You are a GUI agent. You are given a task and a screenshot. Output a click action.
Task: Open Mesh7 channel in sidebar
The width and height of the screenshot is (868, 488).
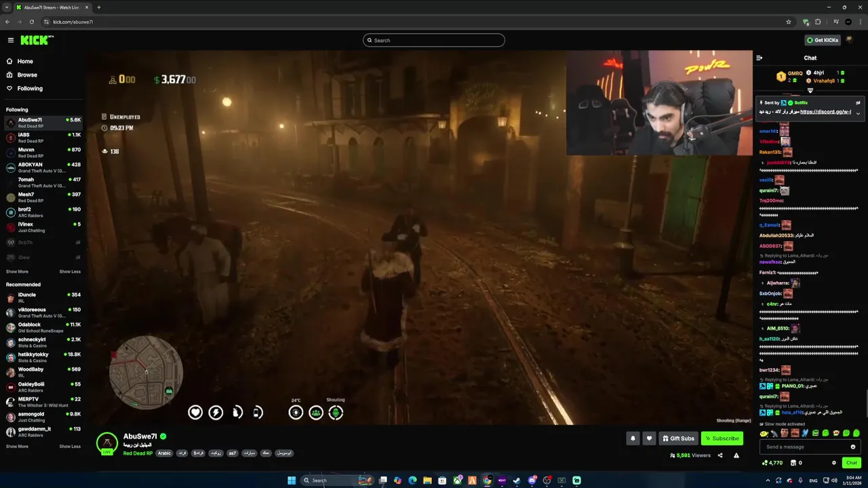click(x=43, y=197)
